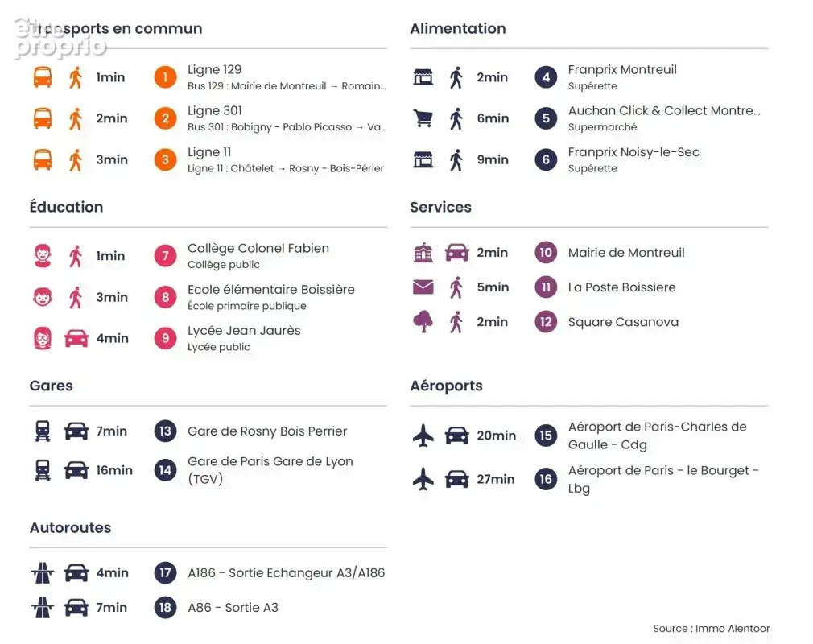813x644 pixels.
Task: Click the tree icon next to Square Casanova
Action: click(423, 321)
